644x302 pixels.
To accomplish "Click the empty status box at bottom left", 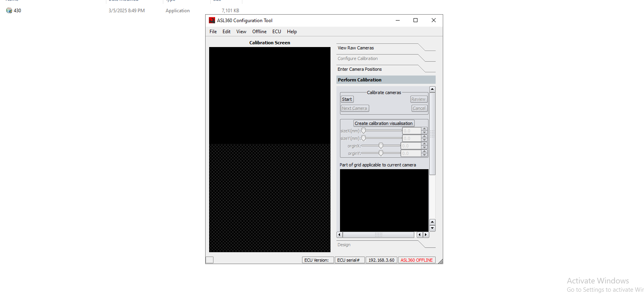I will point(210,260).
